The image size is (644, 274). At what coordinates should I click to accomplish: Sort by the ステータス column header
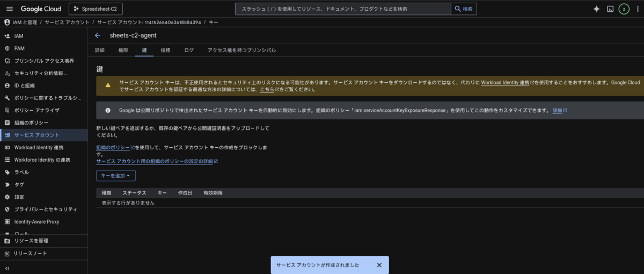(134, 193)
